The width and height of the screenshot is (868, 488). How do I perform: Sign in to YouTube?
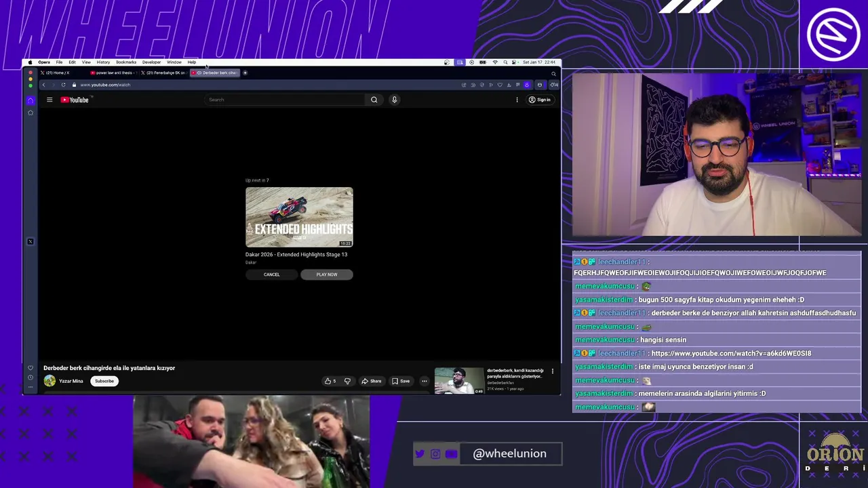(540, 100)
